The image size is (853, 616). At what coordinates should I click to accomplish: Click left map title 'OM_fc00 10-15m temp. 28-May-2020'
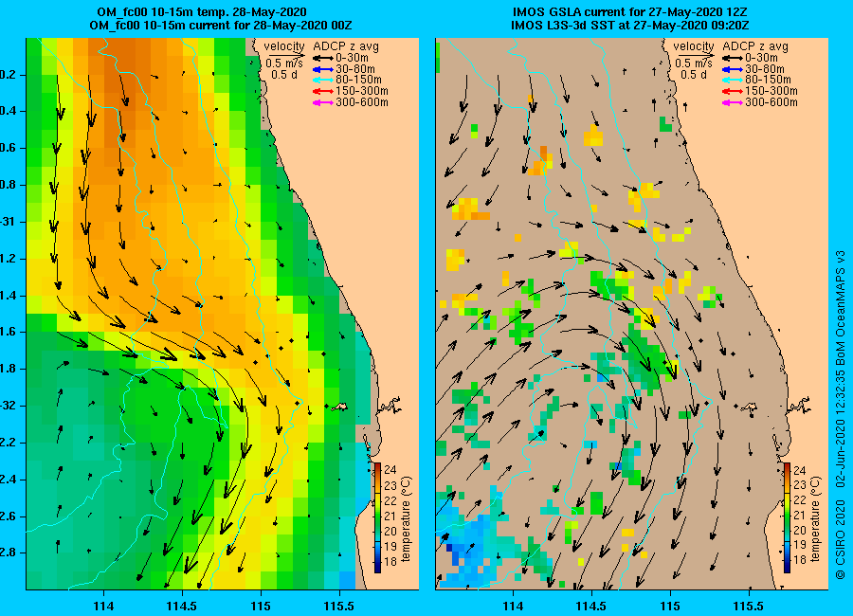click(x=202, y=12)
